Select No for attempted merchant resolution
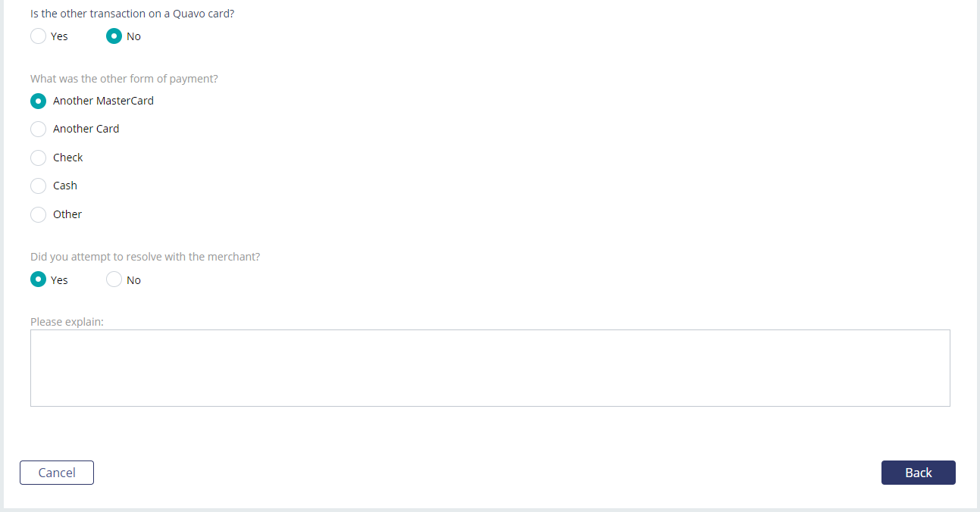 [114, 280]
